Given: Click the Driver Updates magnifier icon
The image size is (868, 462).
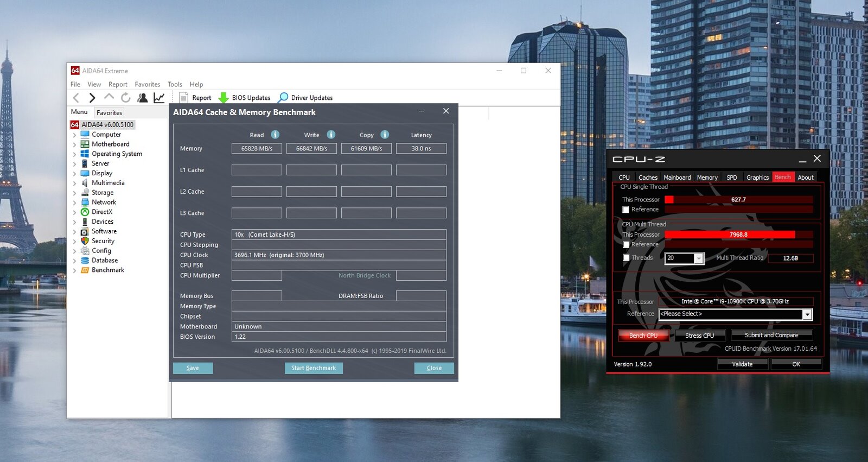Looking at the screenshot, I should tap(283, 98).
